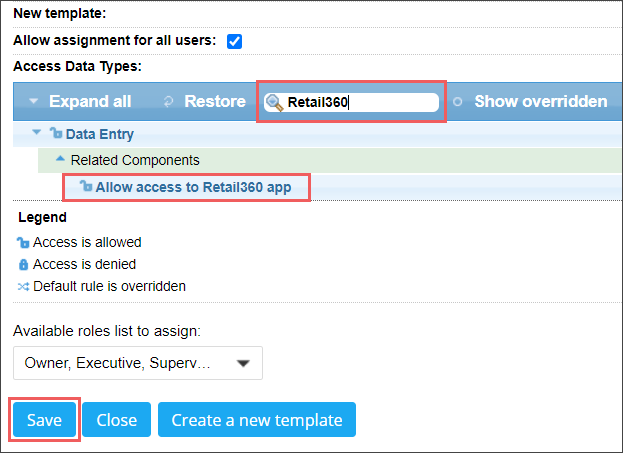623x453 pixels.
Task: Uncheck Allow assignment for all users
Action: coord(234,41)
